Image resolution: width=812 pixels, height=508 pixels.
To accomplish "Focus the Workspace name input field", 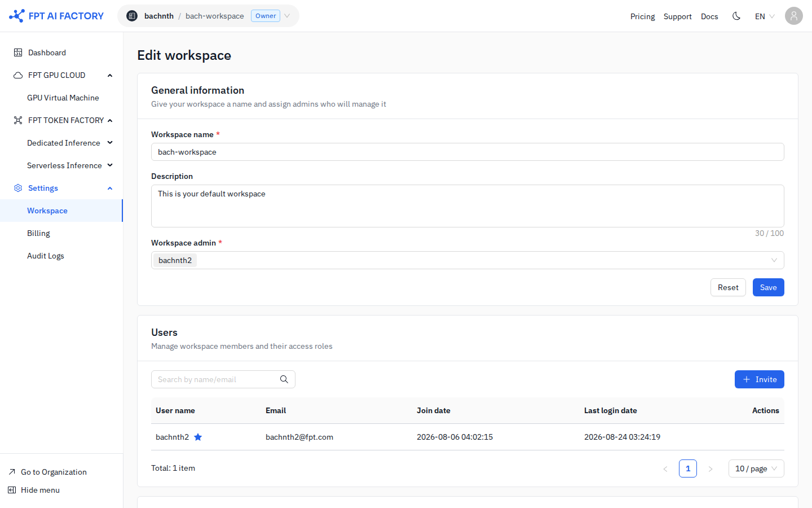I will tap(467, 152).
